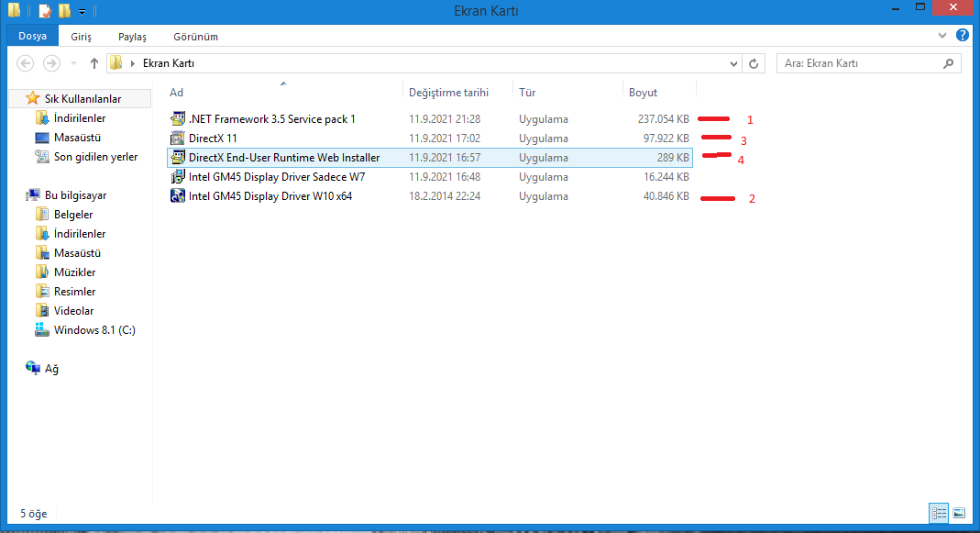Expand the address bar breadcrumb chevron
980x533 pixels.
pyautogui.click(x=133, y=63)
